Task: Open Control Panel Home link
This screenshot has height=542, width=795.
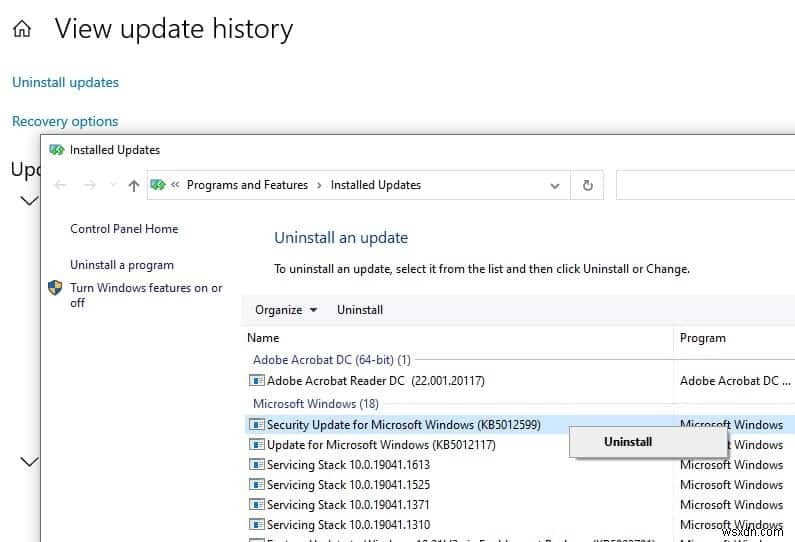Action: pyautogui.click(x=124, y=229)
